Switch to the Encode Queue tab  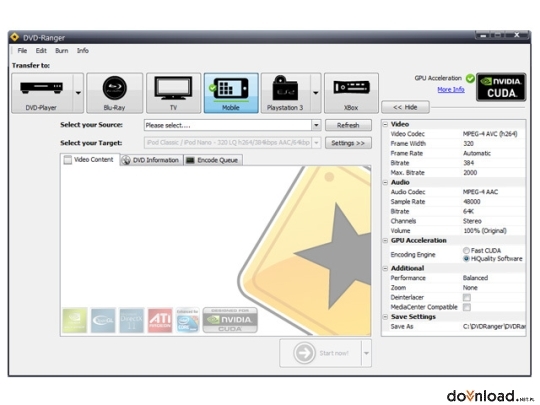pos(213,160)
